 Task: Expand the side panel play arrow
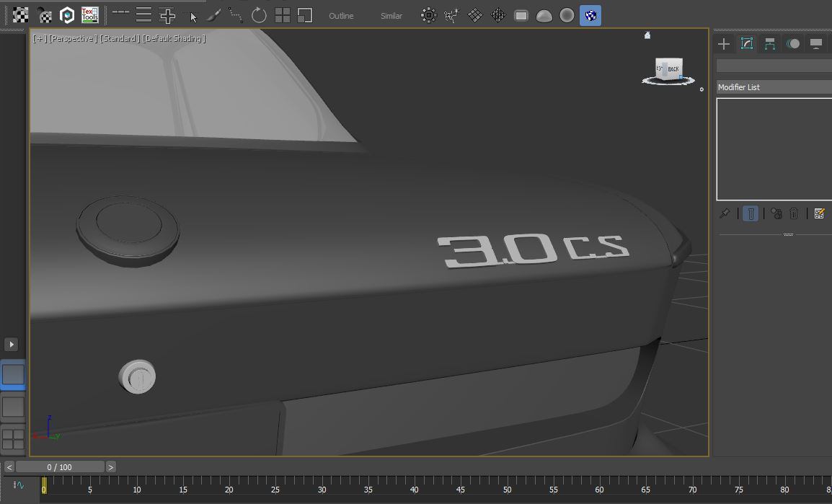pyautogui.click(x=11, y=345)
